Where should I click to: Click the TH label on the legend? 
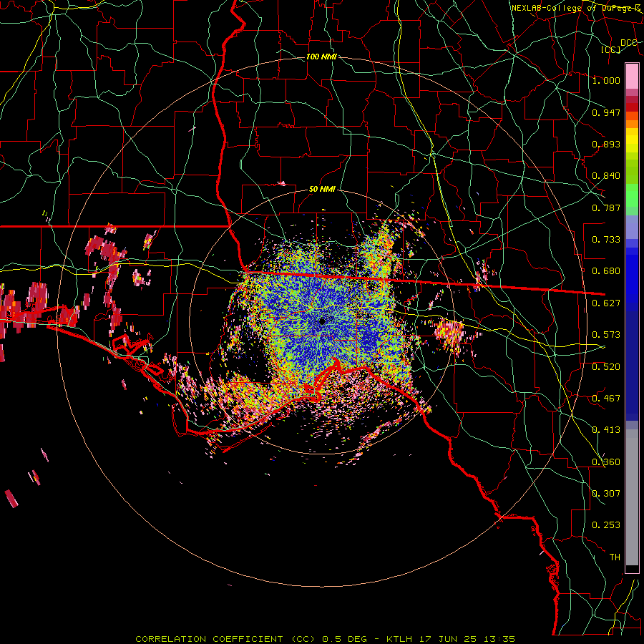[615, 557]
